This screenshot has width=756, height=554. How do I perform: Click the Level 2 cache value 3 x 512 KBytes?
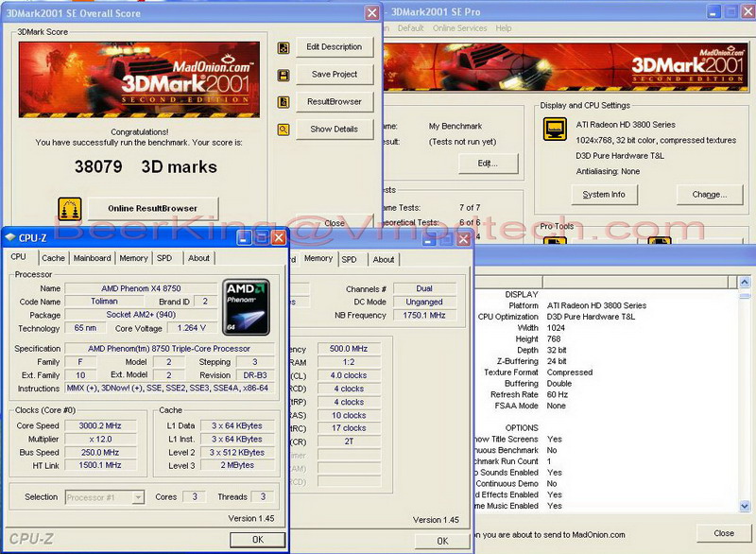tap(237, 452)
